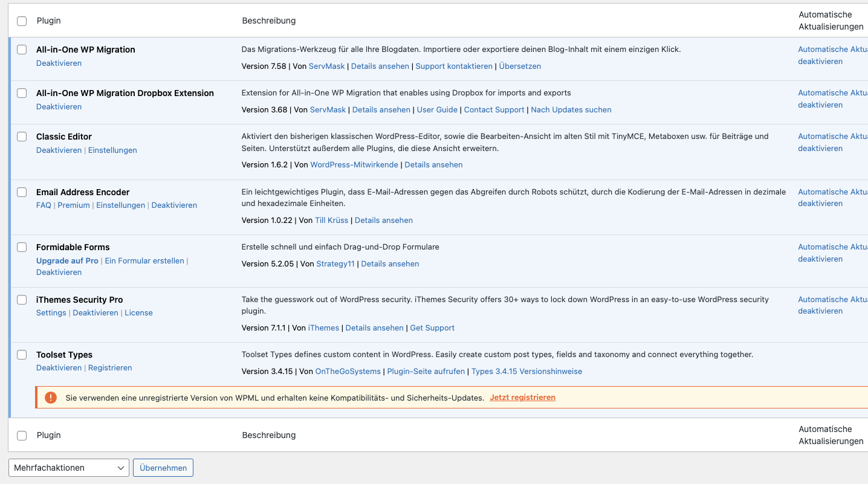Deactivate the Classic Editor plugin

click(59, 150)
